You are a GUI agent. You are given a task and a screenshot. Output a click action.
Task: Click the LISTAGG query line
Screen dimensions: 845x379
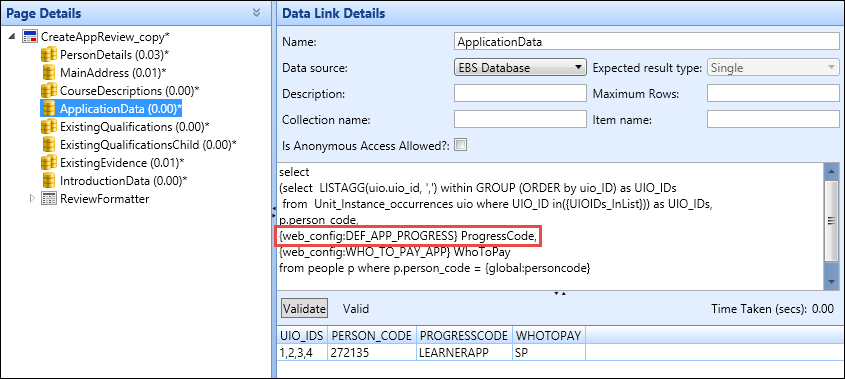(x=477, y=188)
